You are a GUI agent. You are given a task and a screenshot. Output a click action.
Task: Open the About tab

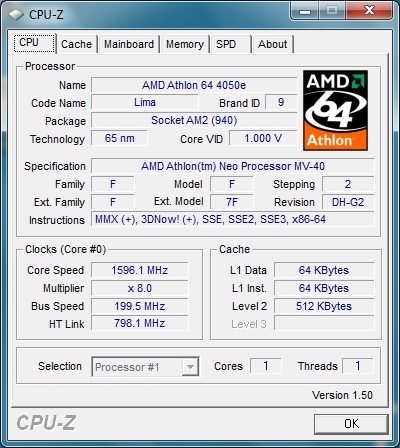tap(273, 44)
